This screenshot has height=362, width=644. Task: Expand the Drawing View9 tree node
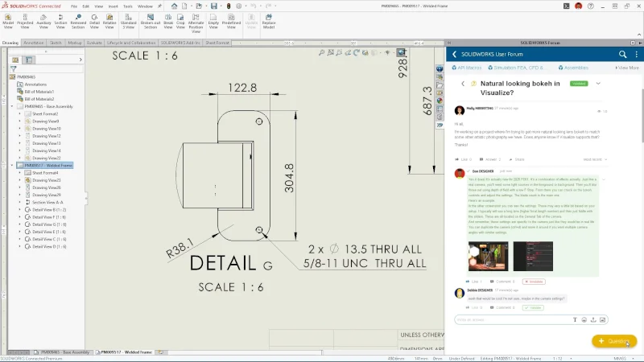click(20, 121)
